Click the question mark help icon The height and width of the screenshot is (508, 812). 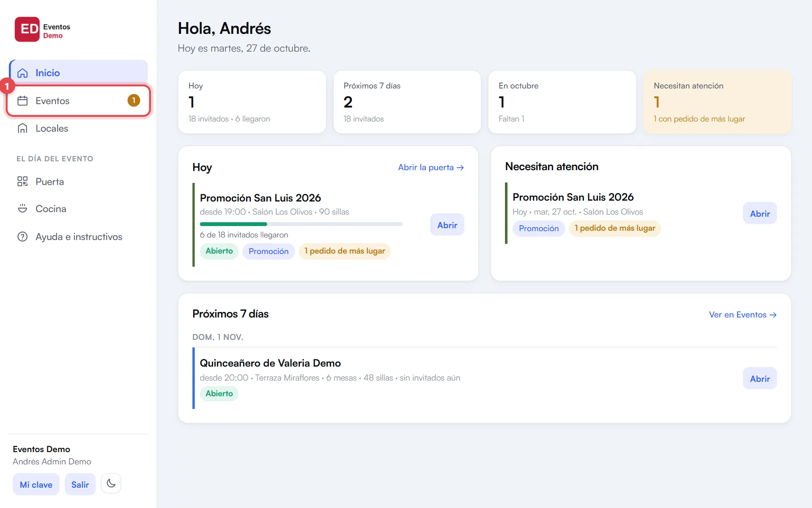pos(22,237)
